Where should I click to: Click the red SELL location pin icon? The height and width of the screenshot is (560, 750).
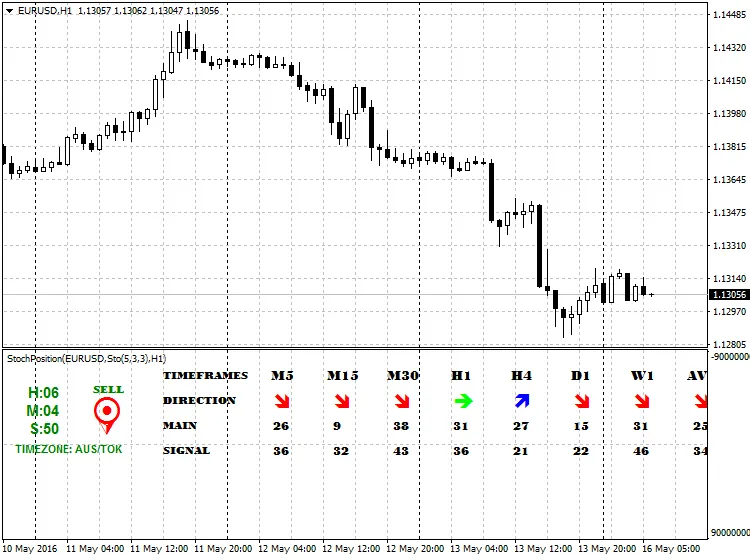[107, 413]
